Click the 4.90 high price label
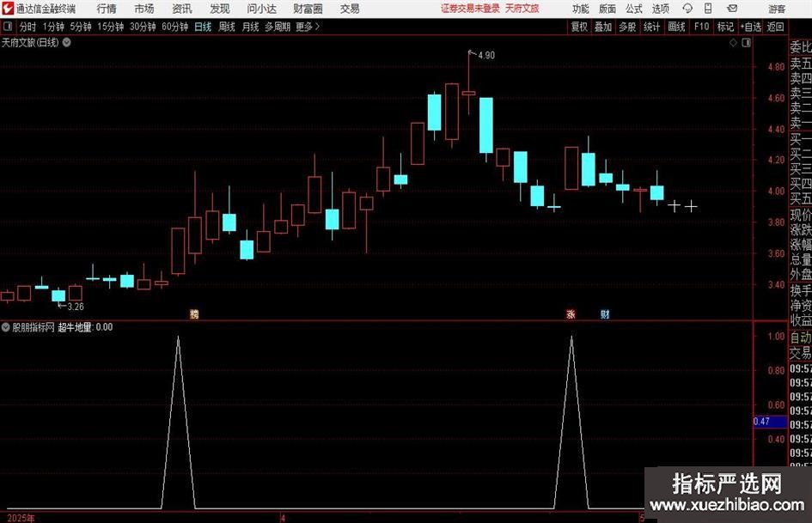This screenshot has width=812, height=523. coord(486,56)
